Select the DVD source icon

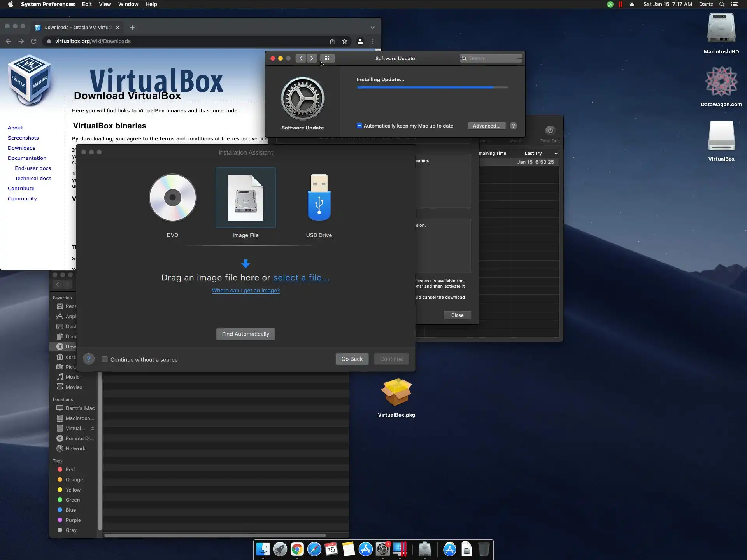[x=172, y=198]
